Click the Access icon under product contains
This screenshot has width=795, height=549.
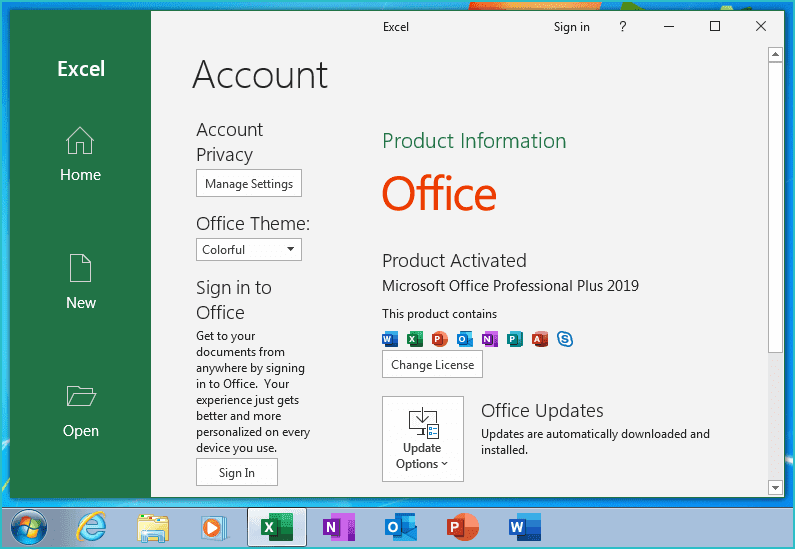click(539, 339)
